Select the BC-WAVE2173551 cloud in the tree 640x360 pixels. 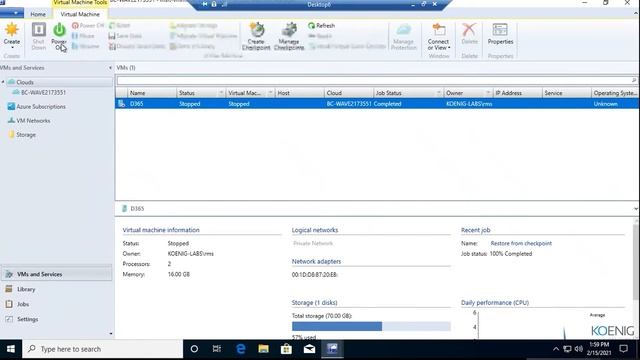[43, 92]
